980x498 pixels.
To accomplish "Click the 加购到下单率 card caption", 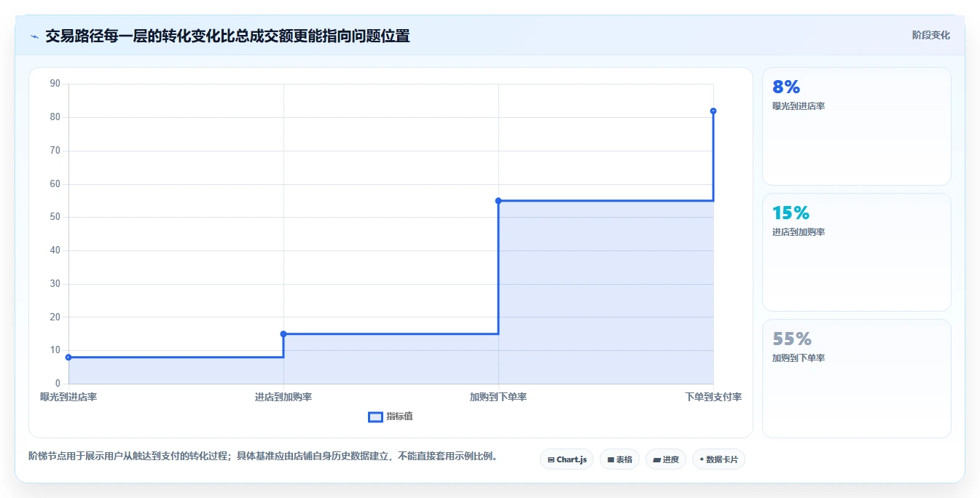I will coord(799,358).
